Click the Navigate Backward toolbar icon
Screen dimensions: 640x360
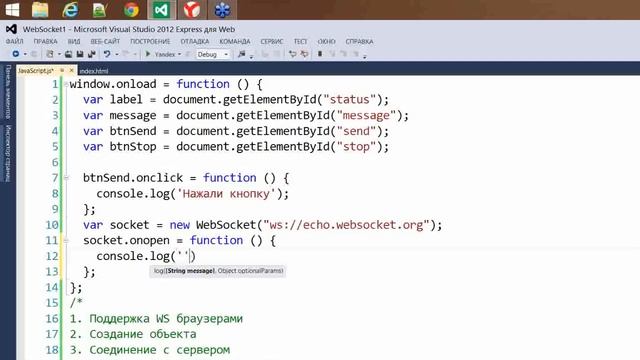16,54
